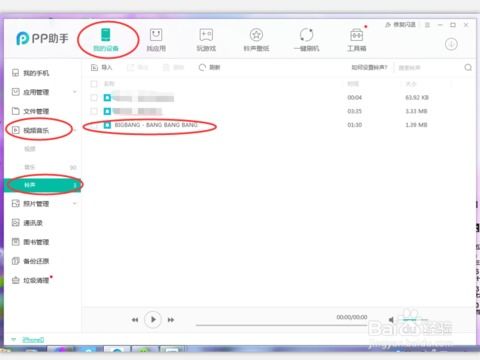Select 应用管理 in the sidebar
The image size is (480, 360).
(x=31, y=92)
